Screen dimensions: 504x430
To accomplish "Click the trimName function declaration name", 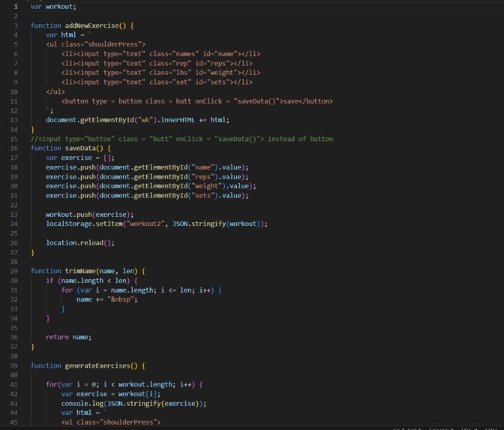I will pos(80,271).
